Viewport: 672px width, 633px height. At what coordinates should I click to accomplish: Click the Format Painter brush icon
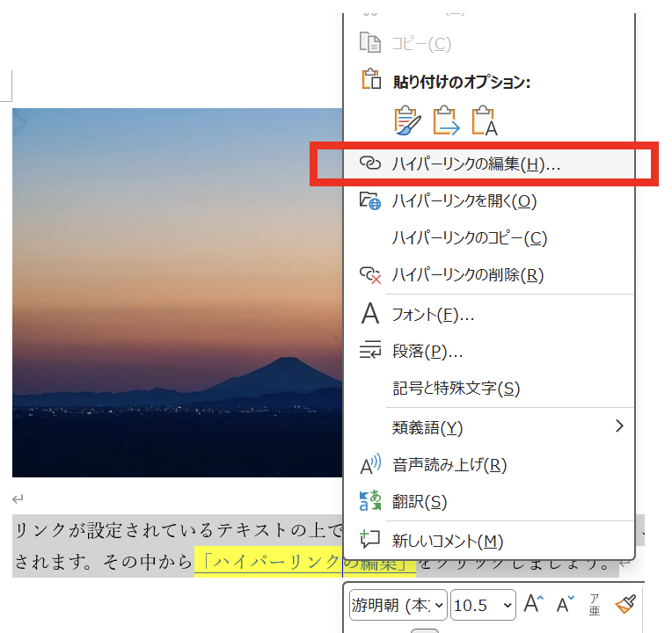pos(625,604)
